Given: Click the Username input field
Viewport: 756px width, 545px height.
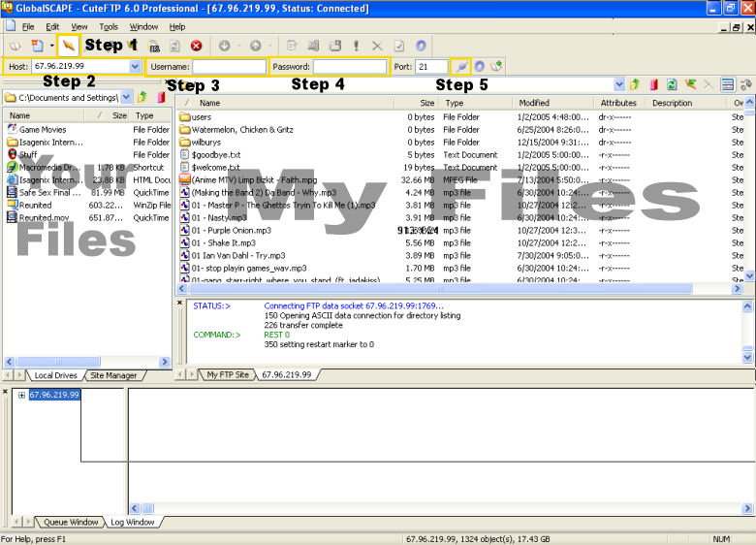Looking at the screenshot, I should point(229,67).
